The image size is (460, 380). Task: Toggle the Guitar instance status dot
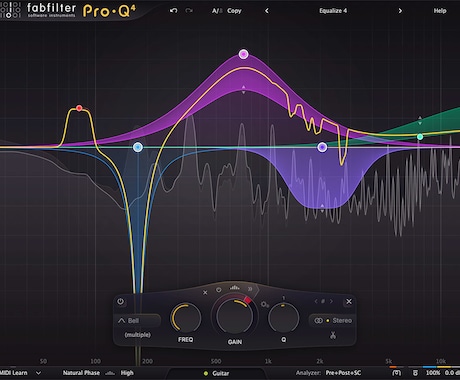tap(206, 373)
